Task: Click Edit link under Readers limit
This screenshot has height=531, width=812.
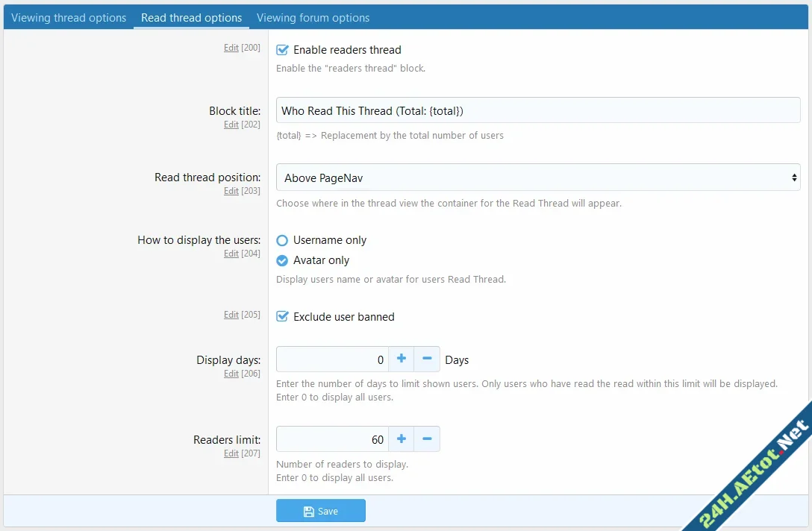Action: tap(231, 453)
